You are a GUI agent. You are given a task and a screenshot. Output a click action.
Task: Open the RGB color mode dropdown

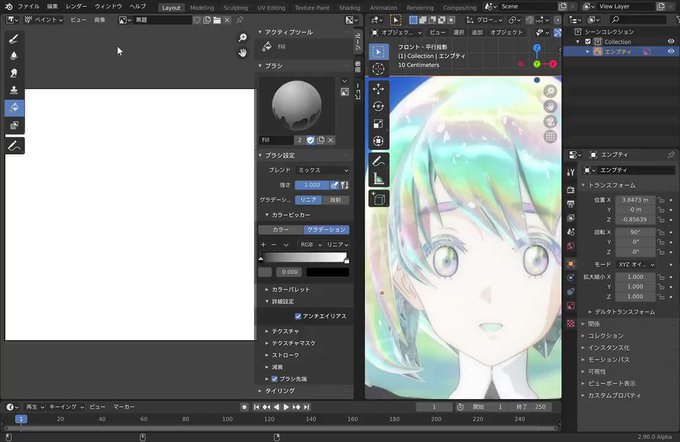coord(311,245)
